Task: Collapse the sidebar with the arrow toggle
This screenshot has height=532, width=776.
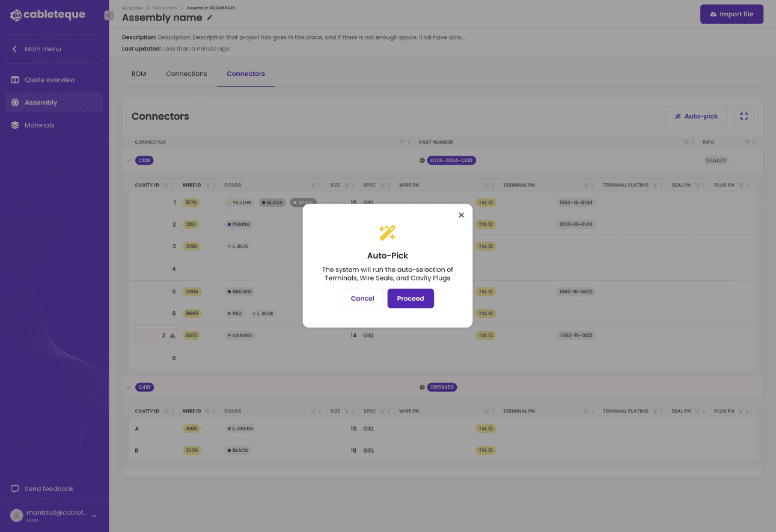Action: tap(109, 16)
